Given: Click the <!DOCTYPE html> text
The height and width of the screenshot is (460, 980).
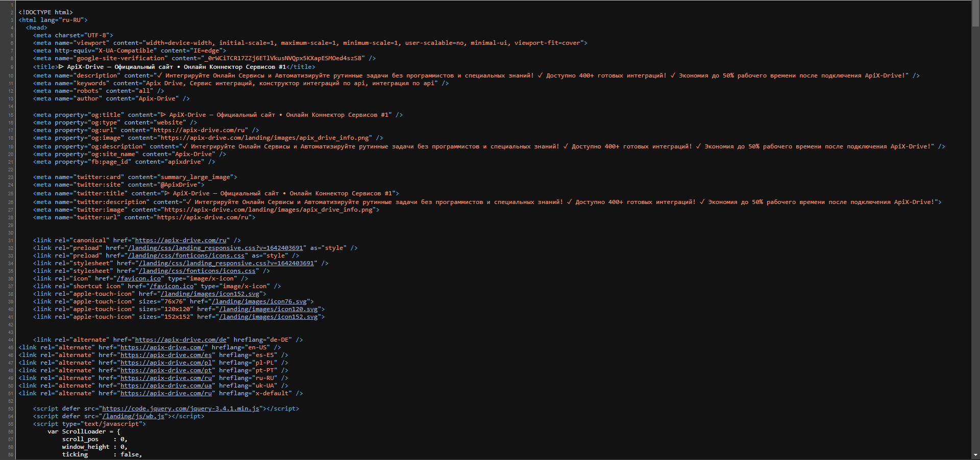Looking at the screenshot, I should [x=46, y=12].
